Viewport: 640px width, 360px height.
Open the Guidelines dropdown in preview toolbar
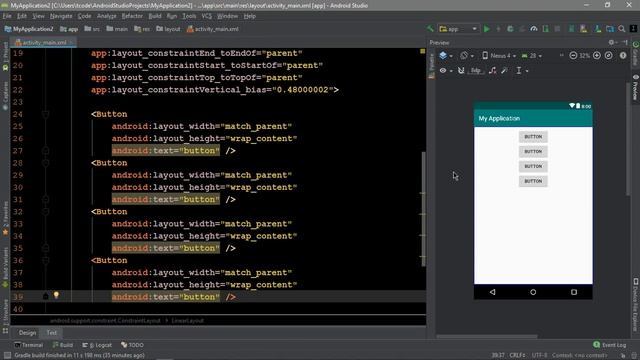(521, 71)
